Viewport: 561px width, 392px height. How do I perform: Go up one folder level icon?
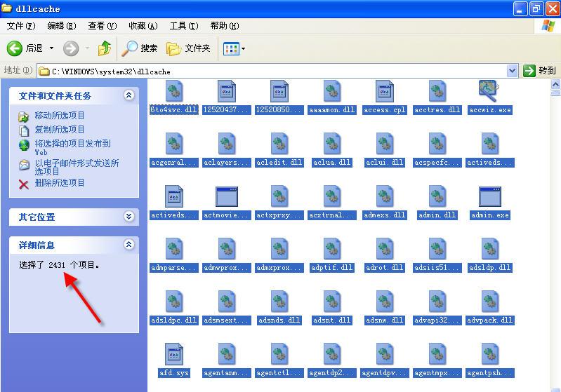point(105,48)
